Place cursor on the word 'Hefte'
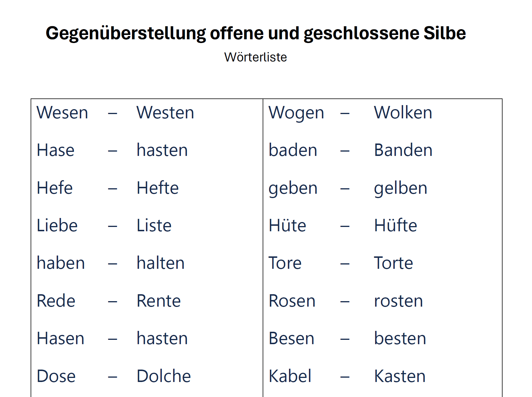532x397 pixels. coord(158,188)
